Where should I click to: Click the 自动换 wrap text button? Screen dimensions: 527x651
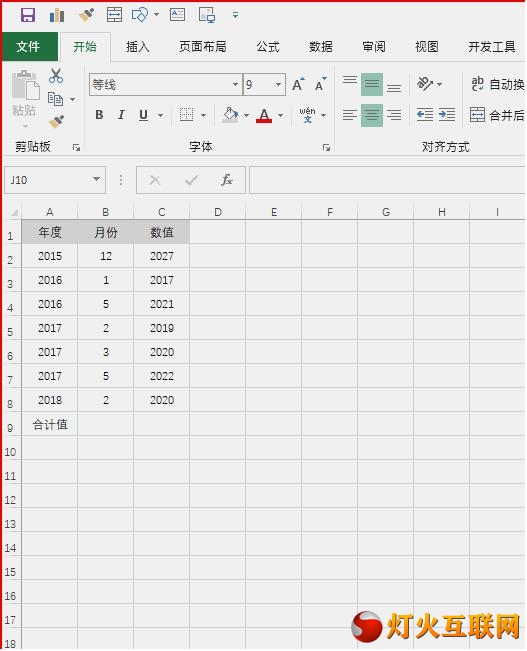497,84
